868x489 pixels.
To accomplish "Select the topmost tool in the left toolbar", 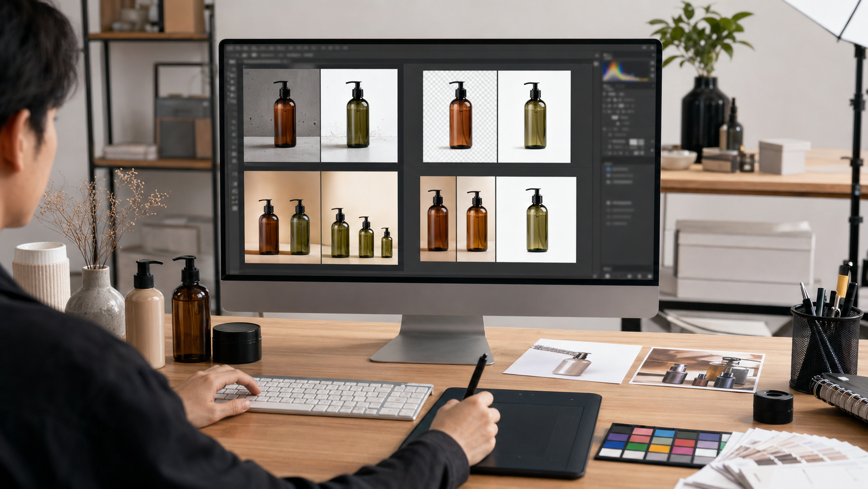I will pyautogui.click(x=233, y=61).
